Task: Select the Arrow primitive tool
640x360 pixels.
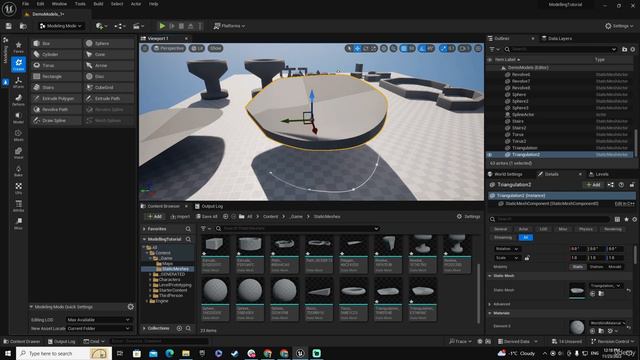Action: tap(109, 65)
